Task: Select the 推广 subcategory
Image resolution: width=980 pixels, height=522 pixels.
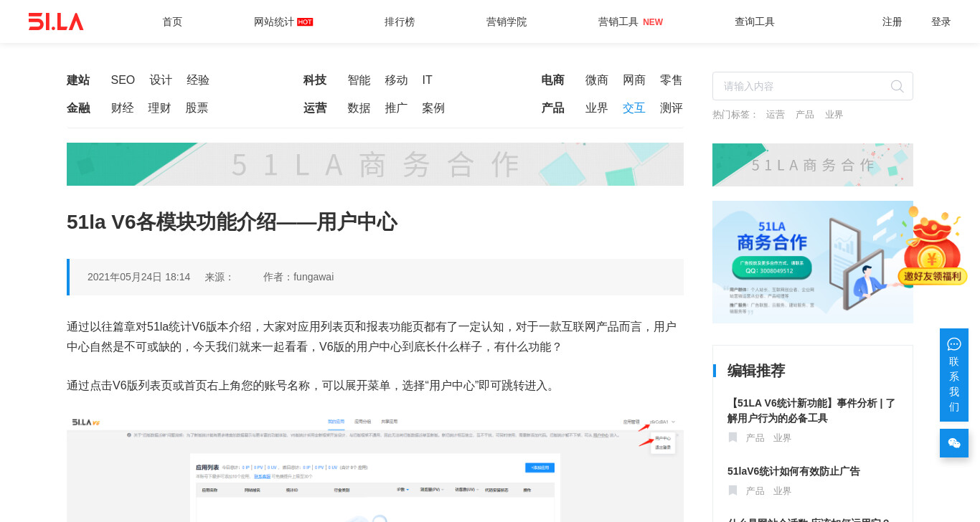Action: [396, 108]
